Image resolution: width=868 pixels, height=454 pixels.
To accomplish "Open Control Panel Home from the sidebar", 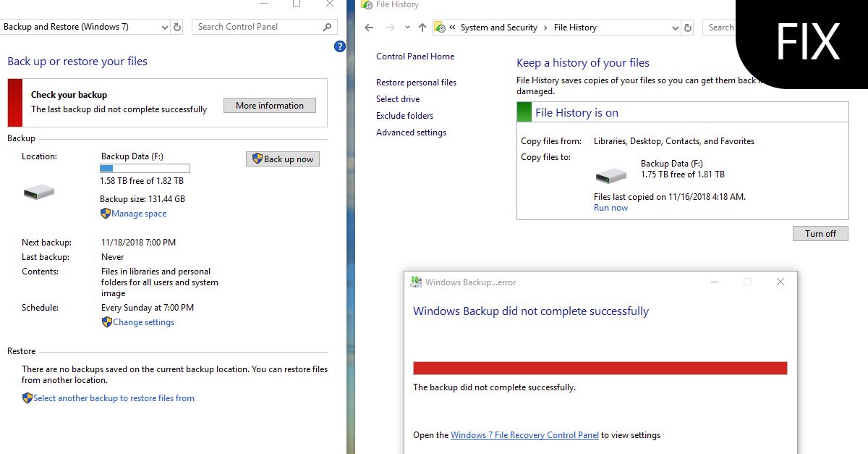I will point(415,56).
